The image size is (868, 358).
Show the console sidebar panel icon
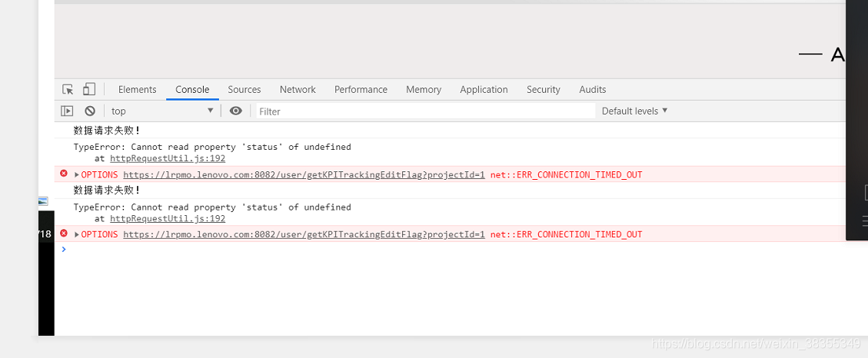click(x=67, y=111)
